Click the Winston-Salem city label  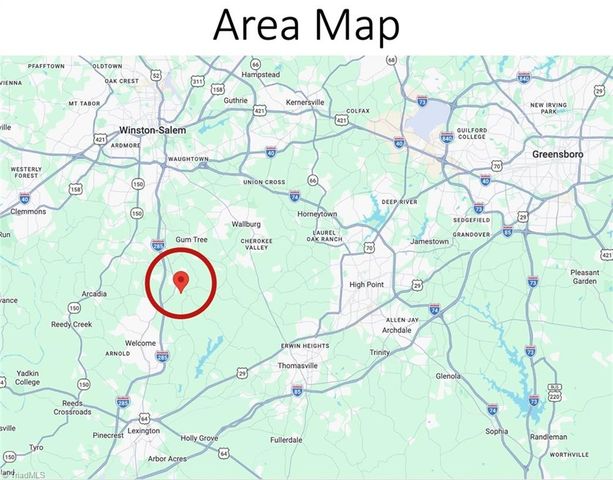point(152,130)
